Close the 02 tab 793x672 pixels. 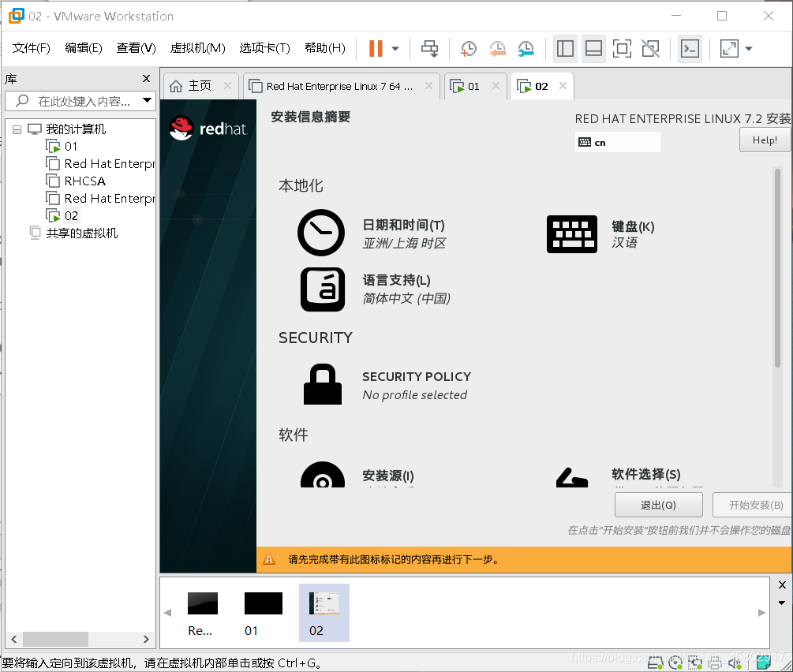563,86
